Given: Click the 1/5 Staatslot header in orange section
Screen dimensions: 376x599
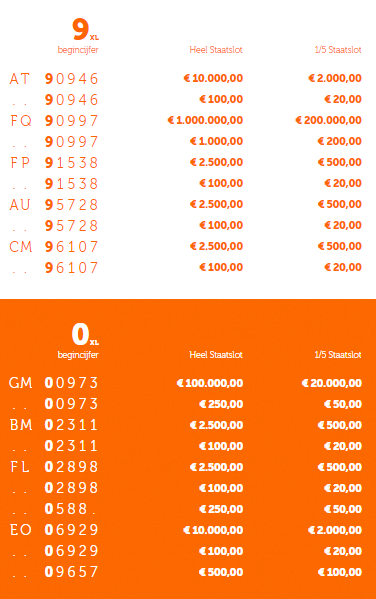Looking at the screenshot, I should click(x=338, y=355).
